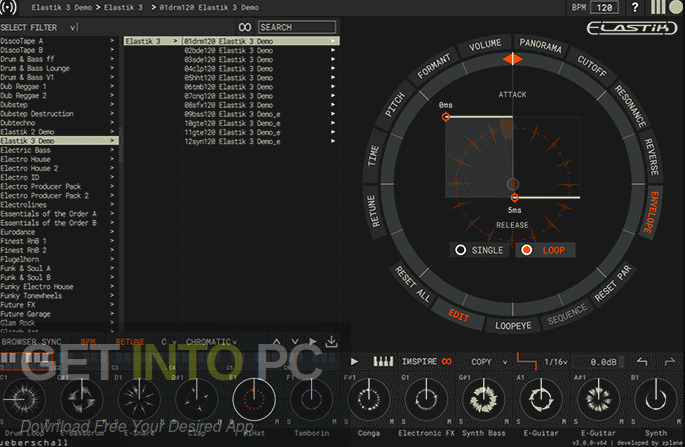Click RESET ALL on the wheel
The width and height of the screenshot is (685, 447).
[413, 284]
